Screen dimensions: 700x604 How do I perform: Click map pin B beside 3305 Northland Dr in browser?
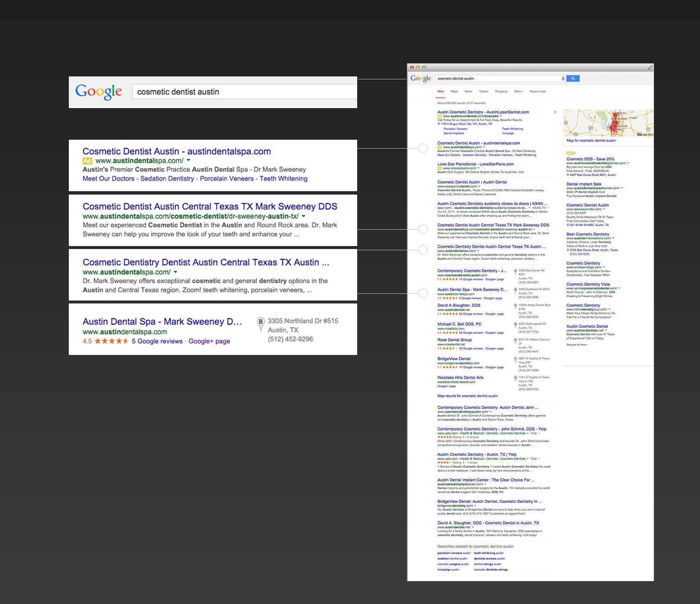[516, 290]
